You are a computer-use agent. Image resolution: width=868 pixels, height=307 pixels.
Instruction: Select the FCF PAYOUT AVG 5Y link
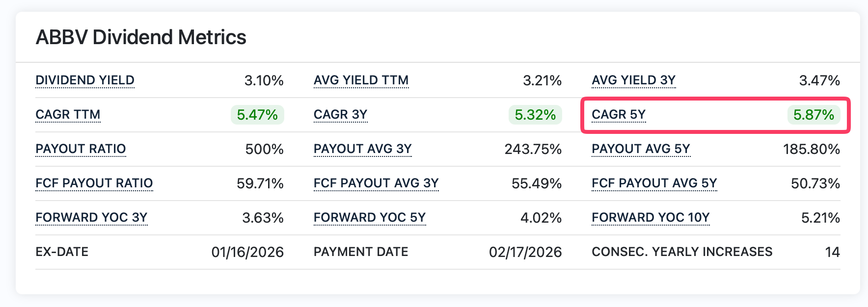coord(654,182)
